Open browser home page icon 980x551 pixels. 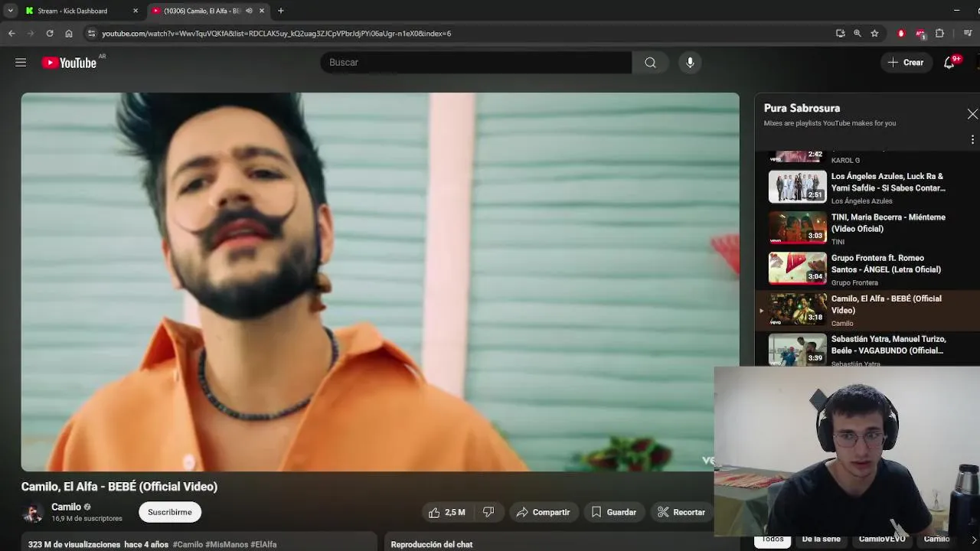69,34
